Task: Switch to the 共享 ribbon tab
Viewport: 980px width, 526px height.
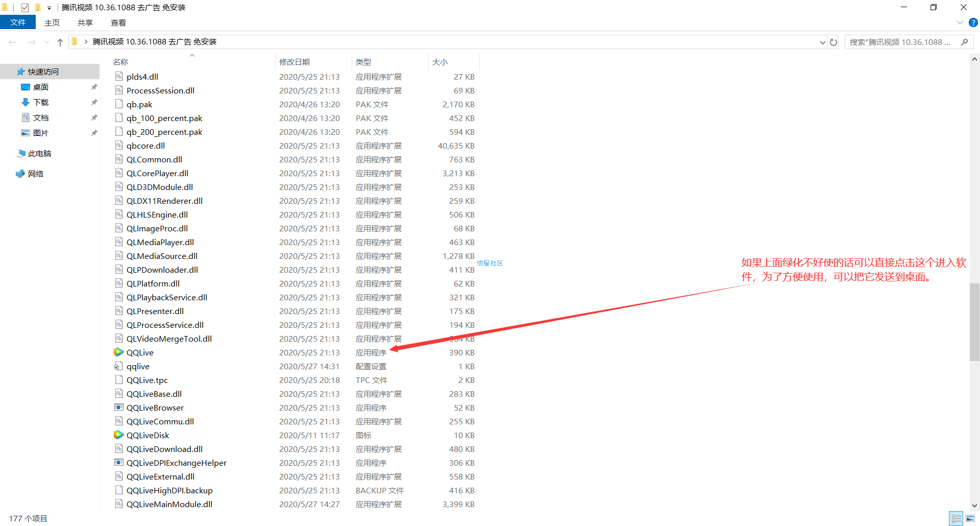Action: 85,22
